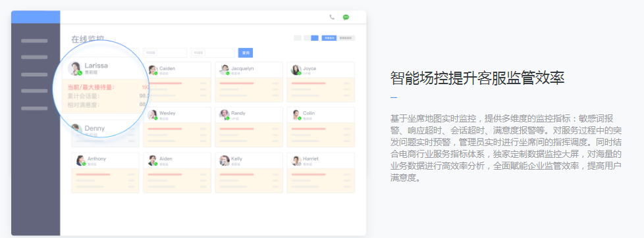Click the name Larissa in the magnified card

click(96, 65)
